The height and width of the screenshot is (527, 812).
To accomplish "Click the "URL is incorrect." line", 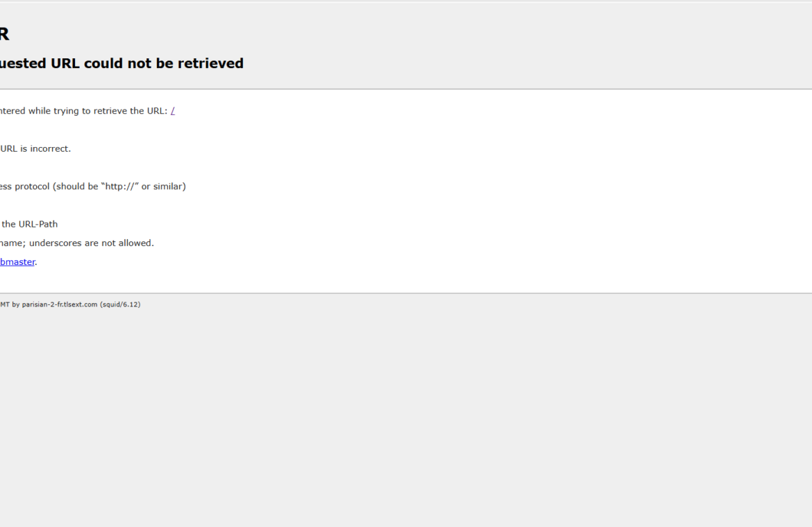I will click(x=35, y=148).
